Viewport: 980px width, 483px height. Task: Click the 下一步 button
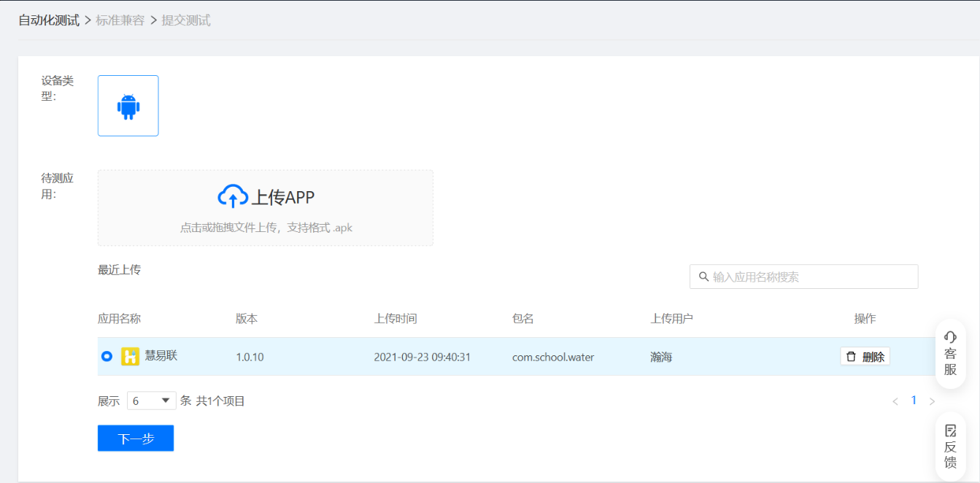click(136, 438)
